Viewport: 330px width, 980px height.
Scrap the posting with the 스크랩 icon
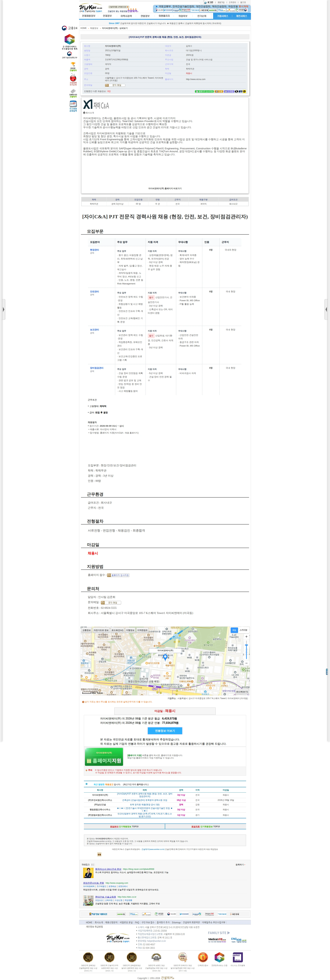pyautogui.click(x=229, y=92)
